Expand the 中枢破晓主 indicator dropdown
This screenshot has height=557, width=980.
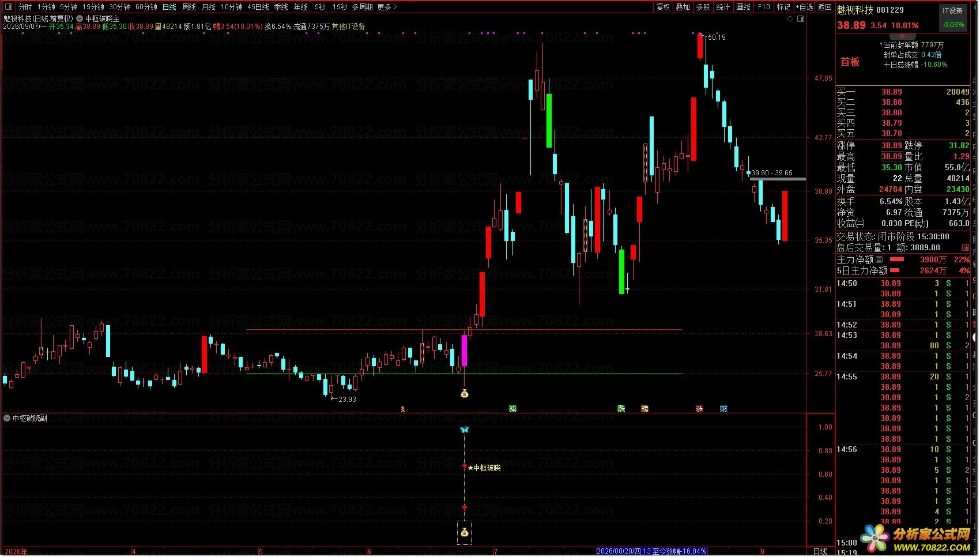tap(80, 18)
